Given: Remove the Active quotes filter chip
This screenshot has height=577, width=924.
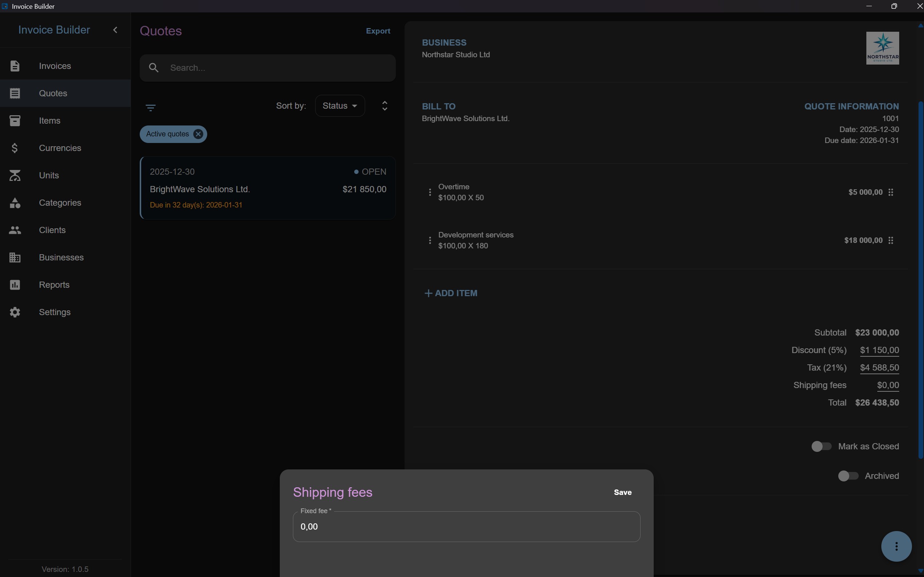Looking at the screenshot, I should [198, 134].
